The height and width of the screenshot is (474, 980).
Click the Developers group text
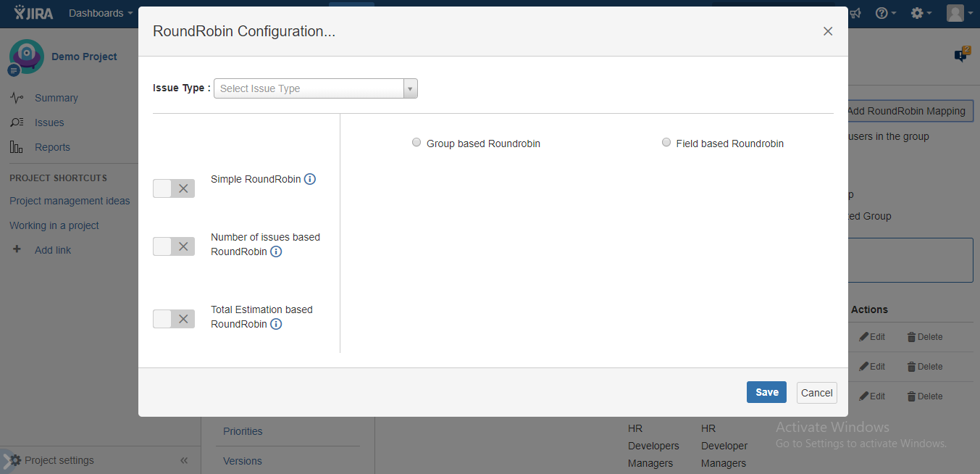tap(653, 446)
